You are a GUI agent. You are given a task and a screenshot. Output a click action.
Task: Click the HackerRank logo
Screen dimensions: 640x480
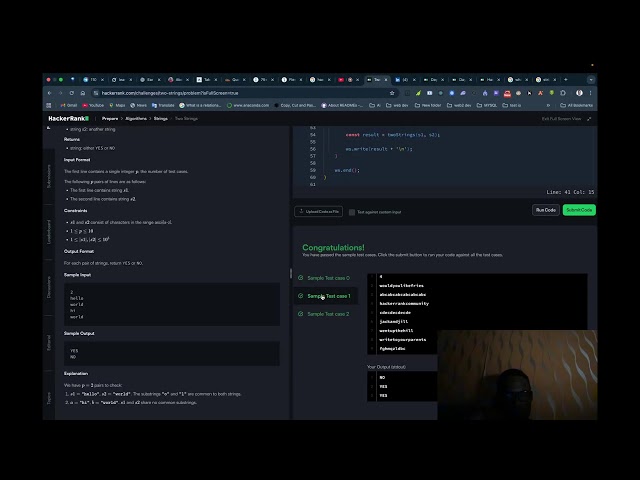coord(68,118)
